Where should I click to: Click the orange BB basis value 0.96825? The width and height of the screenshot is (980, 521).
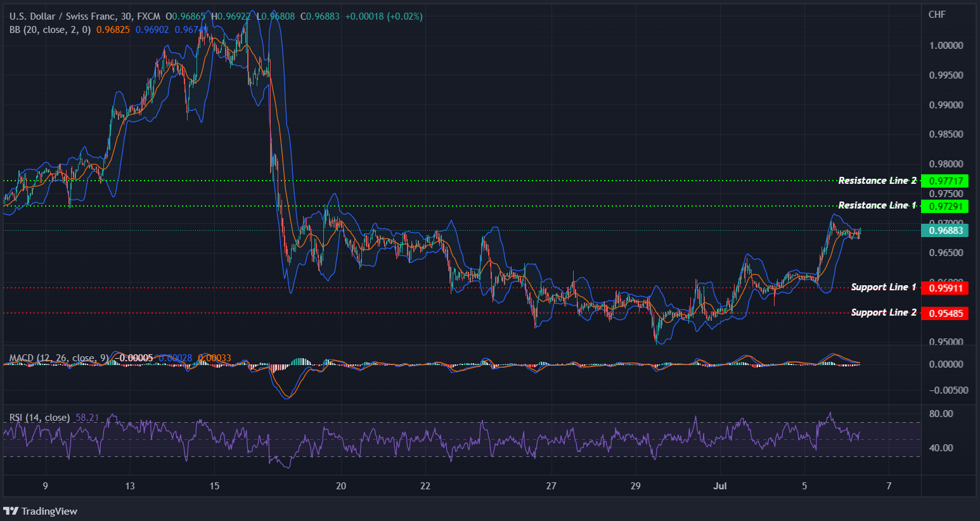[x=114, y=30]
